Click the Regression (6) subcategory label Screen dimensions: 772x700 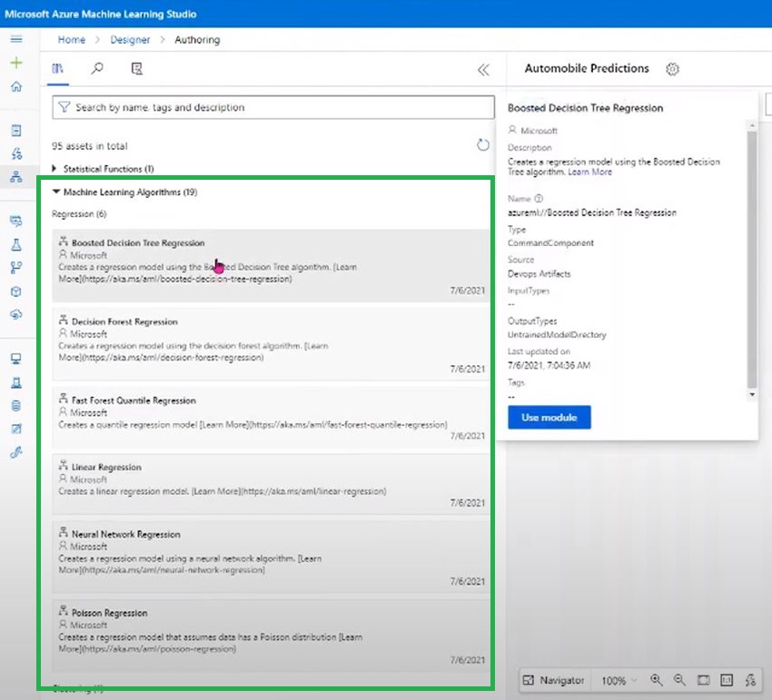tap(79, 214)
